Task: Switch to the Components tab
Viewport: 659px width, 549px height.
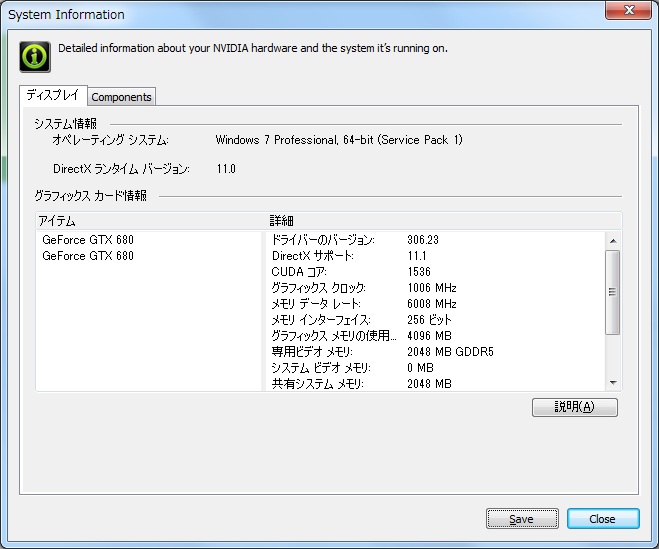Action: coord(121,97)
